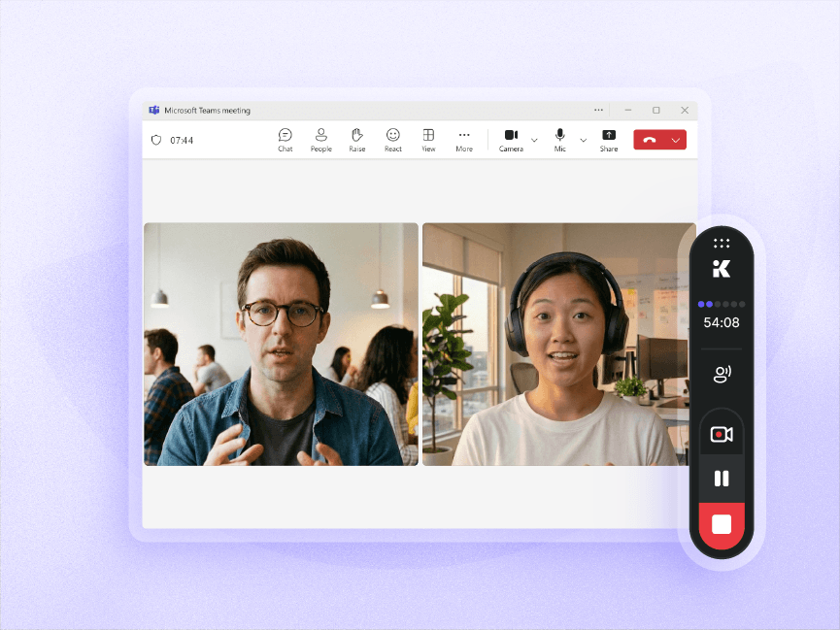Click the K logo on recorder widget
Screen dimensions: 840x630
tap(722, 268)
